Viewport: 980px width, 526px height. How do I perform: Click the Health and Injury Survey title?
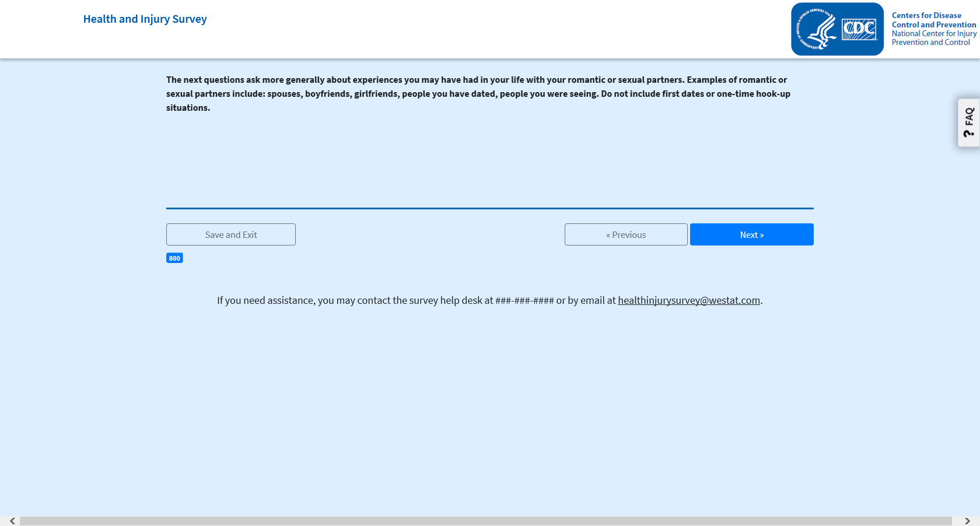(145, 19)
